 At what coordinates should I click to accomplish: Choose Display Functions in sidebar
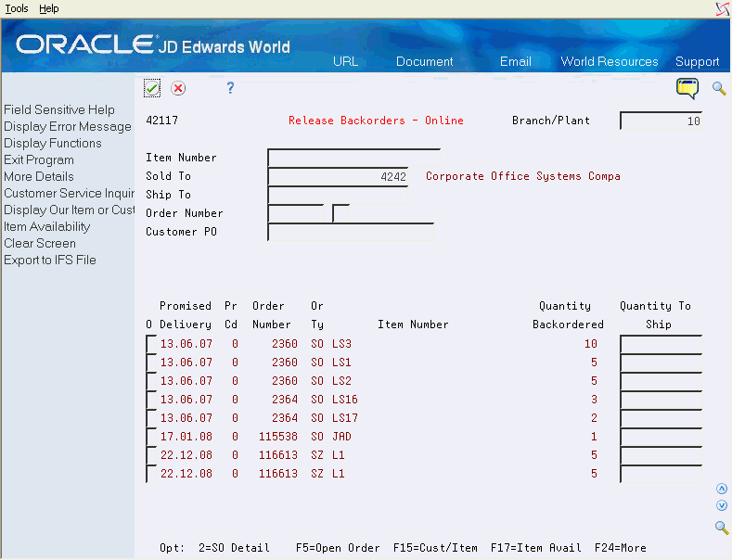pyautogui.click(x=53, y=144)
